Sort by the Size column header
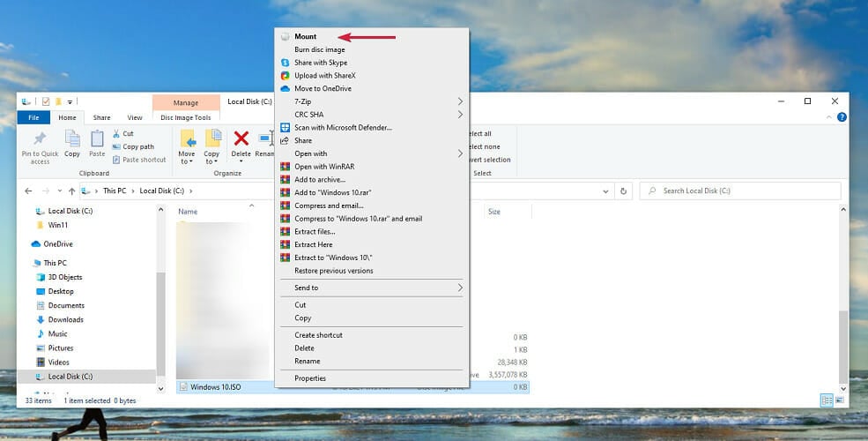Image resolution: width=868 pixels, height=441 pixels. tap(493, 212)
